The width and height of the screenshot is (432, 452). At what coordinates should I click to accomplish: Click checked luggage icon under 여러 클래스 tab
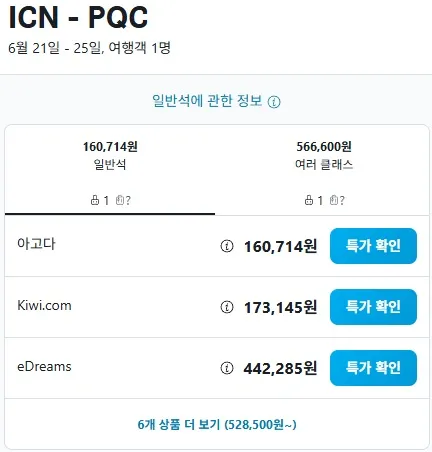pos(334,200)
